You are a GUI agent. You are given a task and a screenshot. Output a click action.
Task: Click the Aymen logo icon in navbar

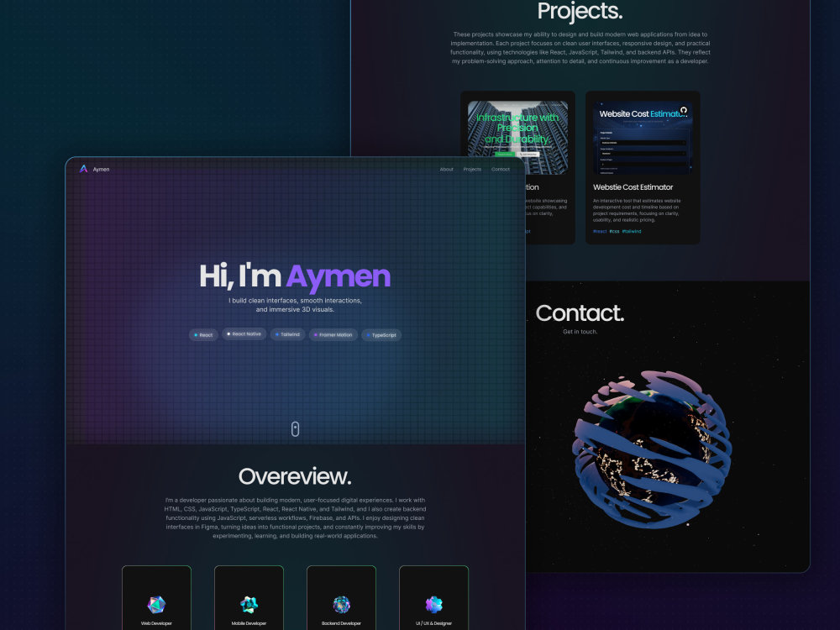click(x=83, y=169)
